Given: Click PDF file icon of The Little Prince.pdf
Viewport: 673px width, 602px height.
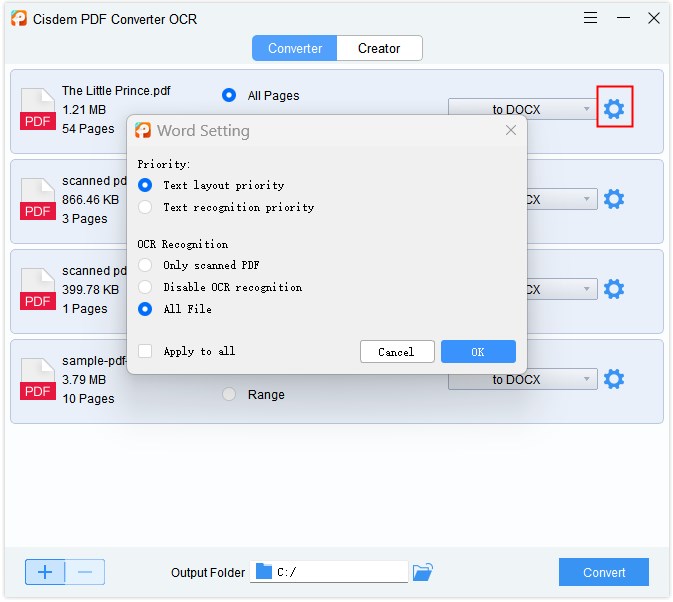Looking at the screenshot, I should [x=38, y=109].
